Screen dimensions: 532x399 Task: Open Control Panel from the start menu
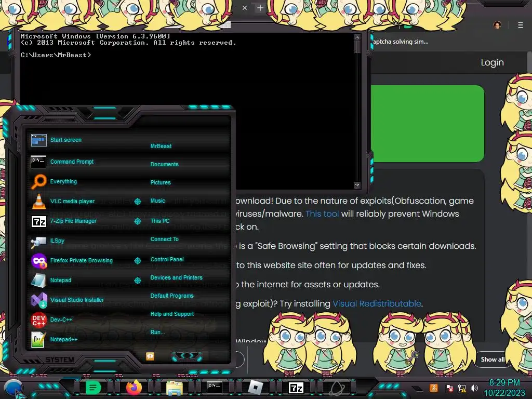click(x=167, y=259)
